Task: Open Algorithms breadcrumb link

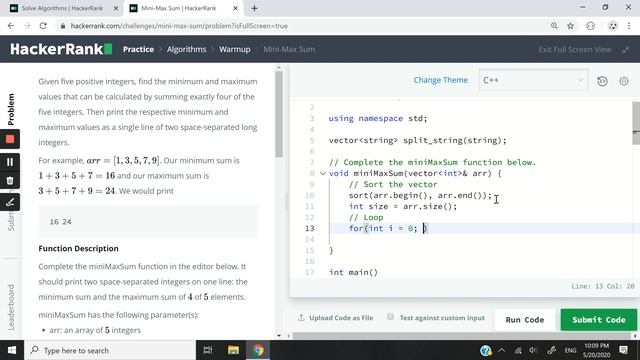Action: point(186,49)
